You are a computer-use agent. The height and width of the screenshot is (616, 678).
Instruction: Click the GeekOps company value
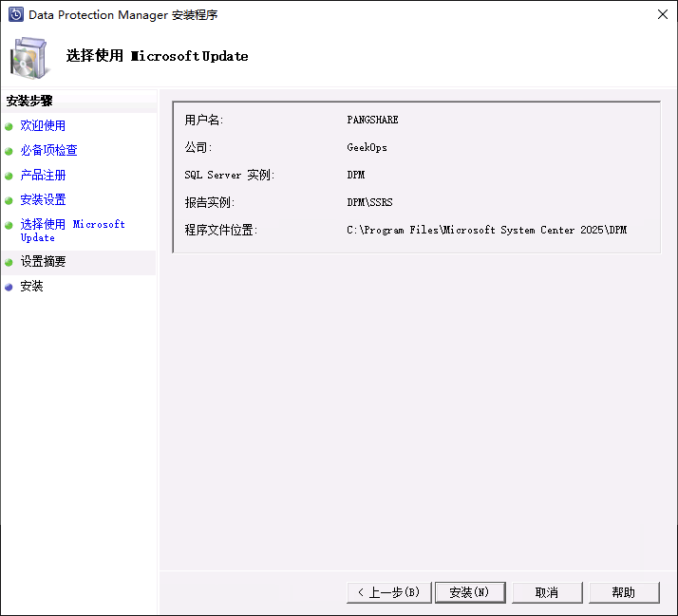pyautogui.click(x=367, y=147)
